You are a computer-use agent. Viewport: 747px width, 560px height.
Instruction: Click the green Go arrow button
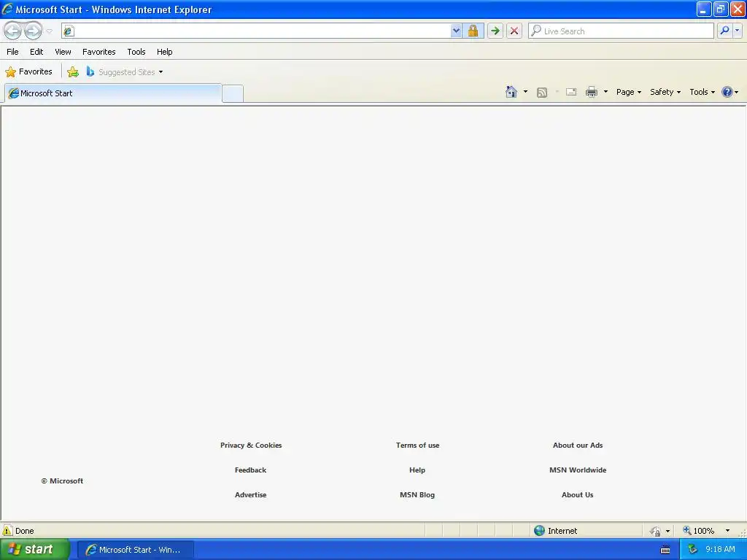click(495, 31)
